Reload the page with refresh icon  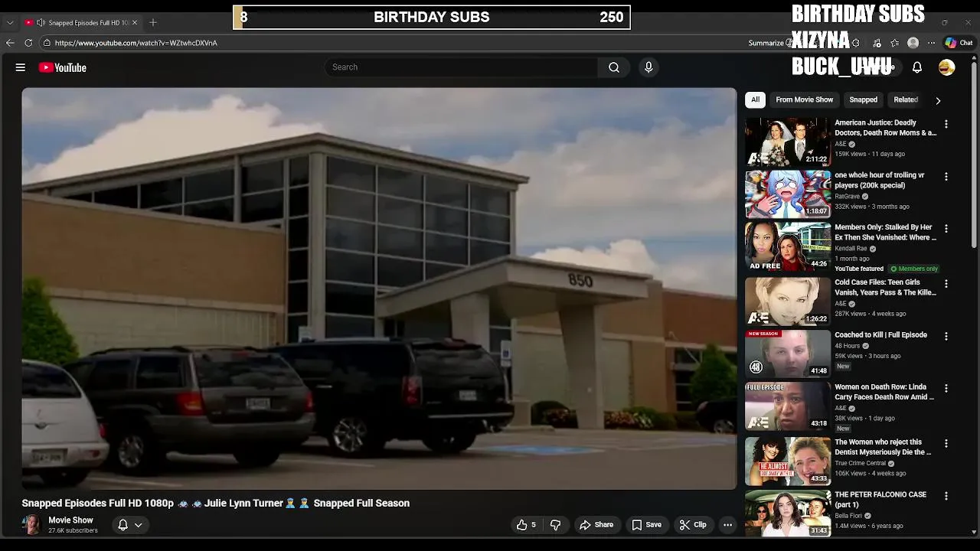point(28,43)
